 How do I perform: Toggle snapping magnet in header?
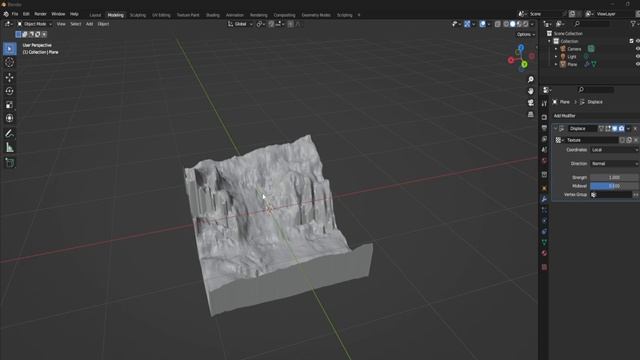pos(271,24)
